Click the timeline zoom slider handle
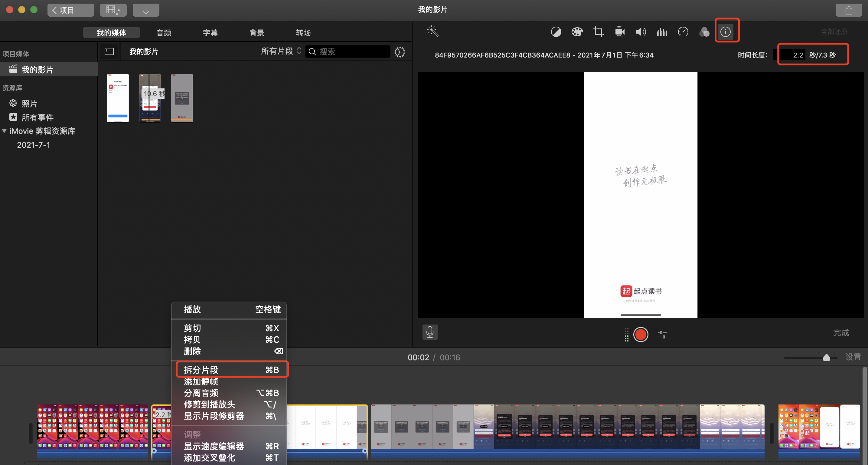The image size is (868, 465). pos(826,358)
